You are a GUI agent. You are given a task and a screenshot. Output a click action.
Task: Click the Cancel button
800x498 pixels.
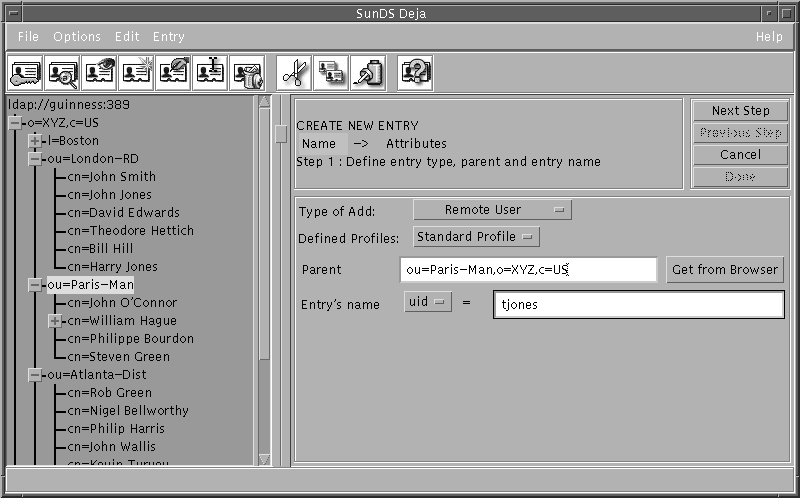[740, 155]
